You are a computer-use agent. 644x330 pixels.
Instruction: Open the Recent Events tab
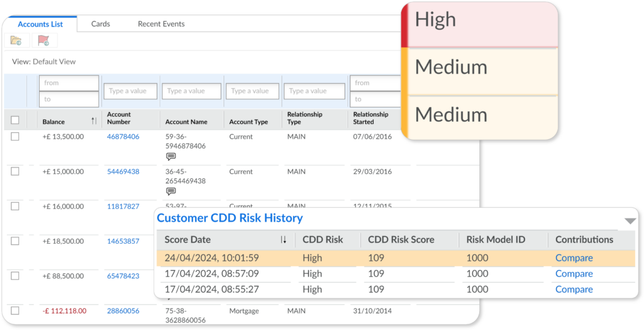161,24
